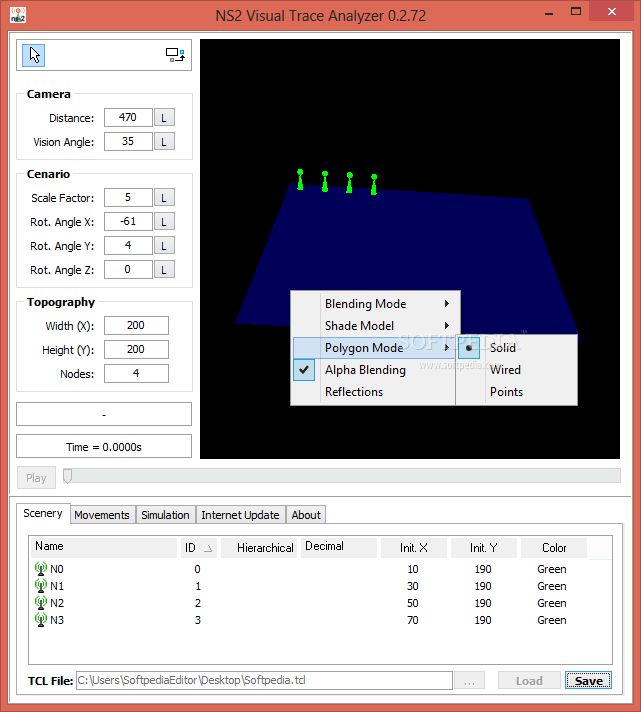Click the Topography Nodes field
641x712 pixels.
click(136, 374)
